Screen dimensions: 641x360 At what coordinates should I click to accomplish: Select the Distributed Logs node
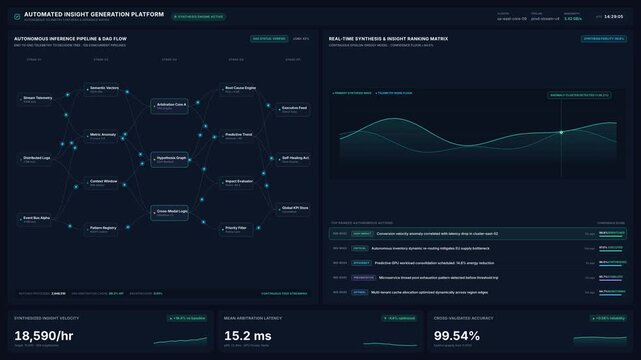click(x=36, y=159)
